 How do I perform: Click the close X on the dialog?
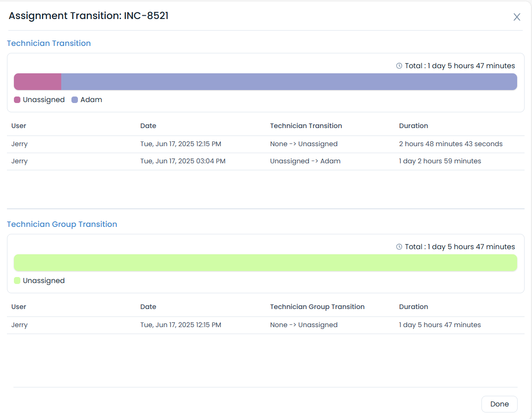(x=517, y=17)
